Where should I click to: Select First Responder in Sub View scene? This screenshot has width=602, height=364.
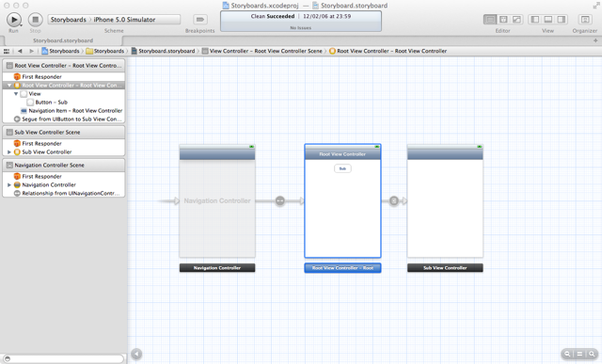[x=64, y=144]
